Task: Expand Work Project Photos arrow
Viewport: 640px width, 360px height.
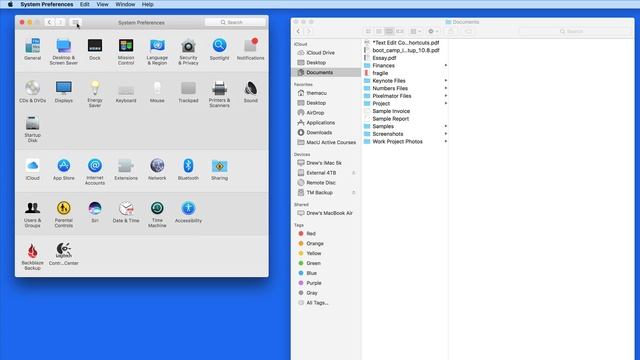Action: click(x=446, y=141)
